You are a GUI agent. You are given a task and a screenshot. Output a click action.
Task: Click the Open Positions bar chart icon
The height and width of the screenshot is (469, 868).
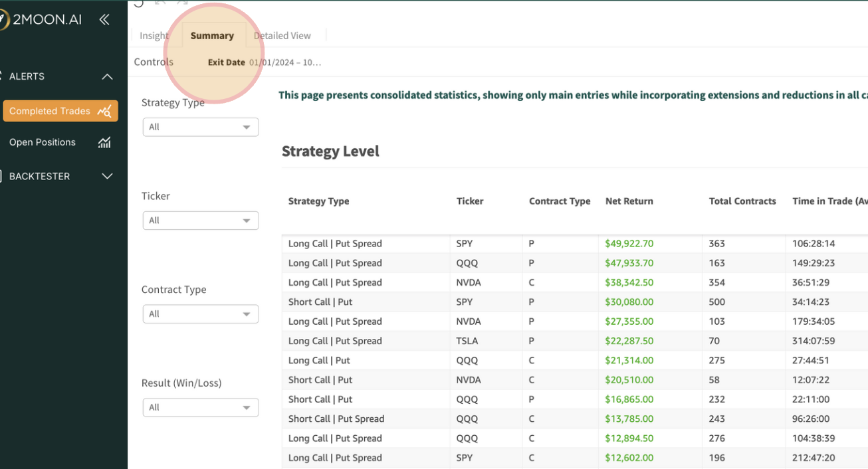[x=104, y=142]
